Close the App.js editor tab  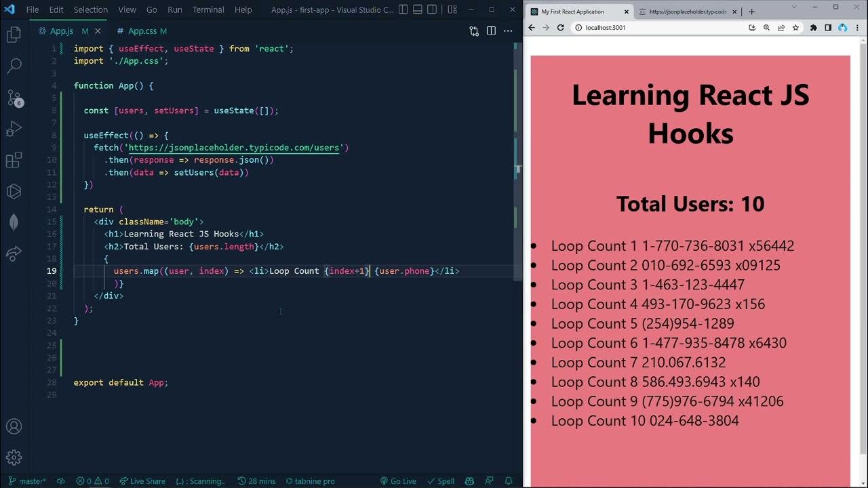98,31
